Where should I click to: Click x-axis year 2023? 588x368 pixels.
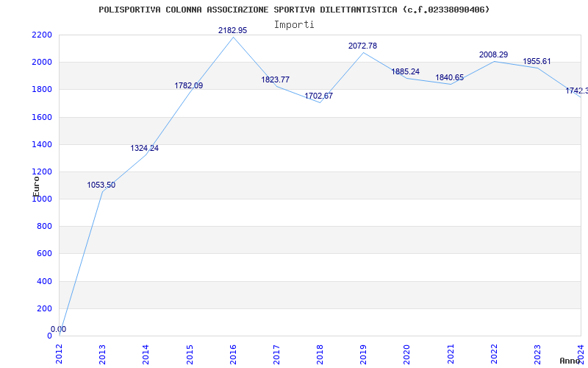[537, 354]
